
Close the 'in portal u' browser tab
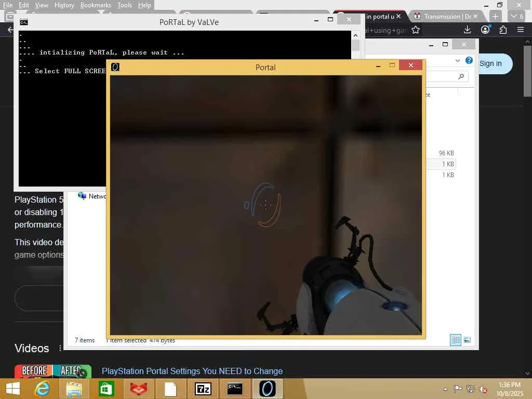pyautogui.click(x=398, y=16)
